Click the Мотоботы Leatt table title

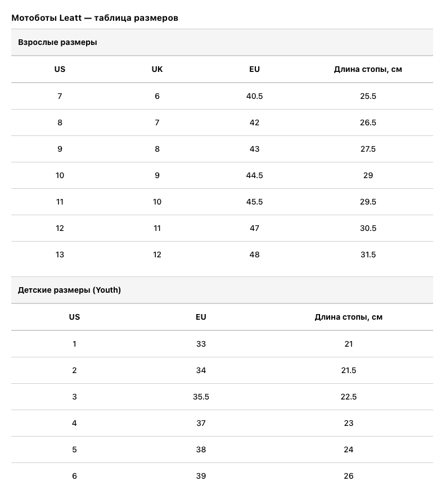point(94,18)
